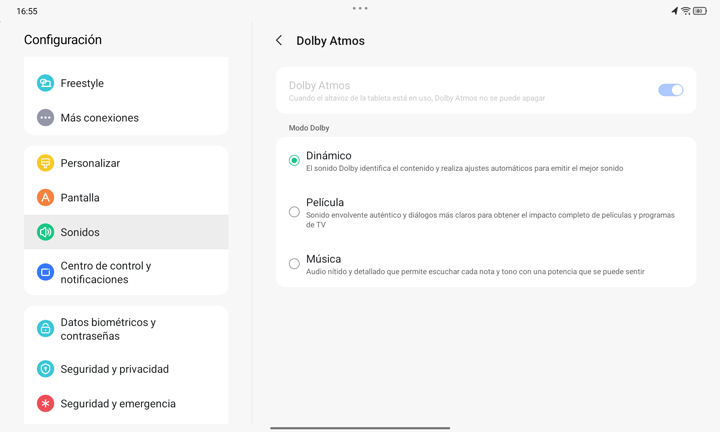
Task: Open the Freestyle icon in settings
Action: [x=45, y=83]
